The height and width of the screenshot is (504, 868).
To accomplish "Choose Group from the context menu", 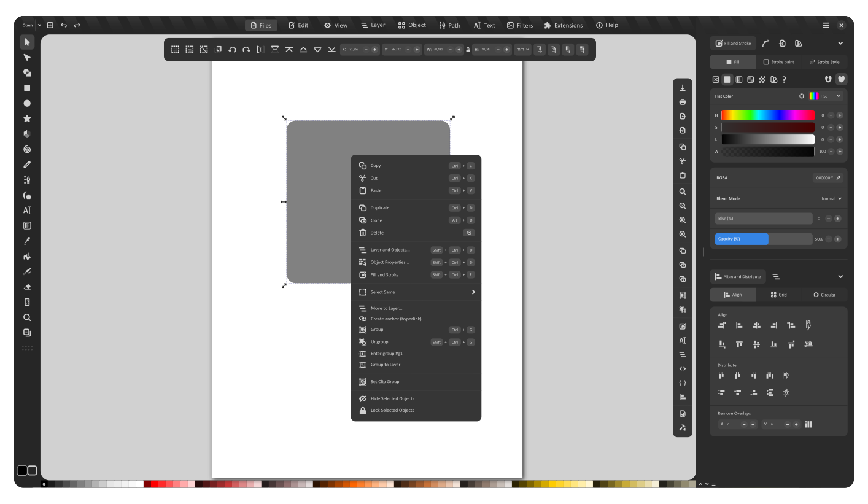I will pos(416,330).
